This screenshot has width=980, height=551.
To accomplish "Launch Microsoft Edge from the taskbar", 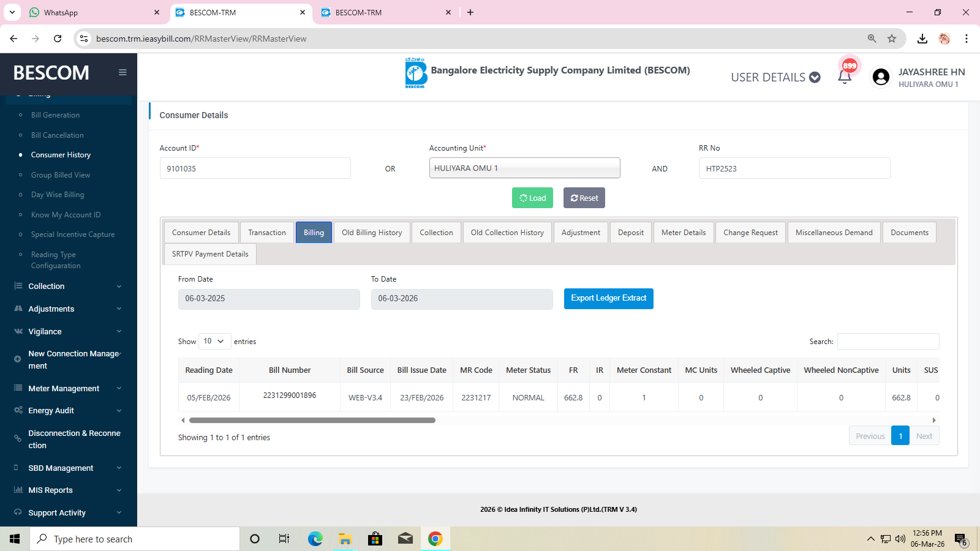I will point(315,539).
